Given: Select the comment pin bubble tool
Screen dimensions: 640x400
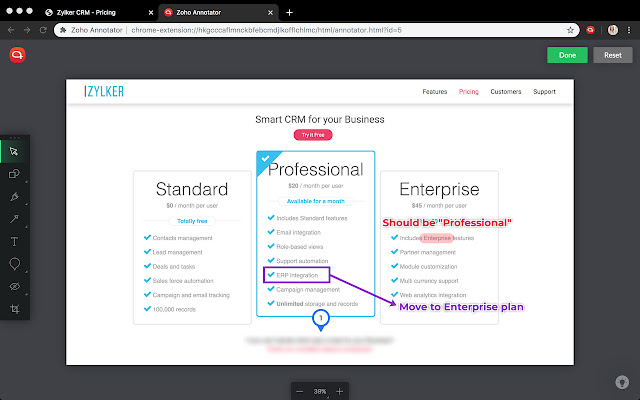Looking at the screenshot, I should (x=14, y=264).
